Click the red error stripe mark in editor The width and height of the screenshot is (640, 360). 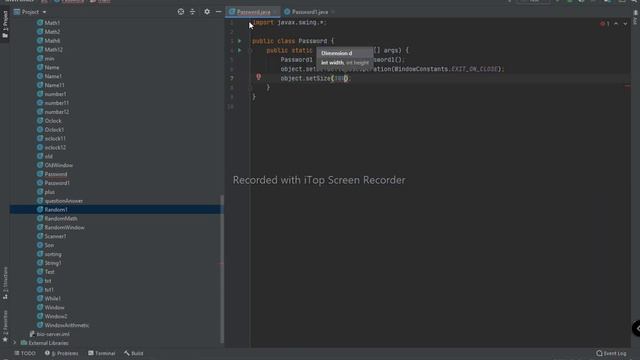[627, 86]
